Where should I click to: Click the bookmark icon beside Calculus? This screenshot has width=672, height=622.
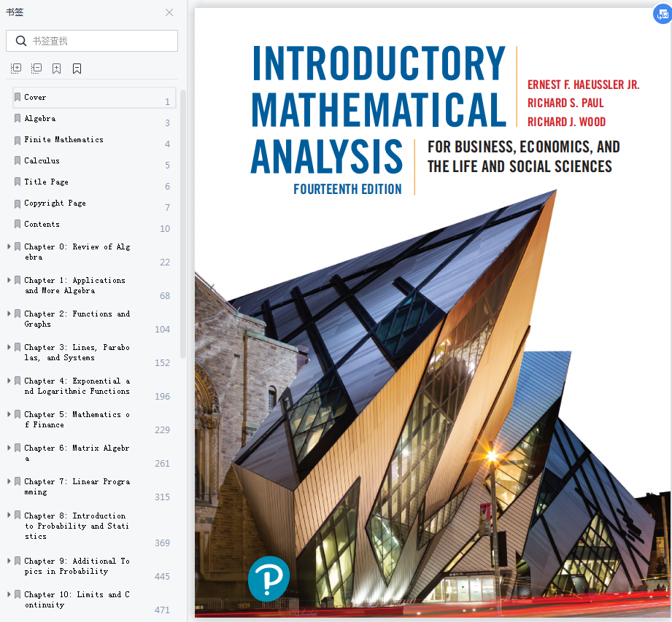[18, 160]
